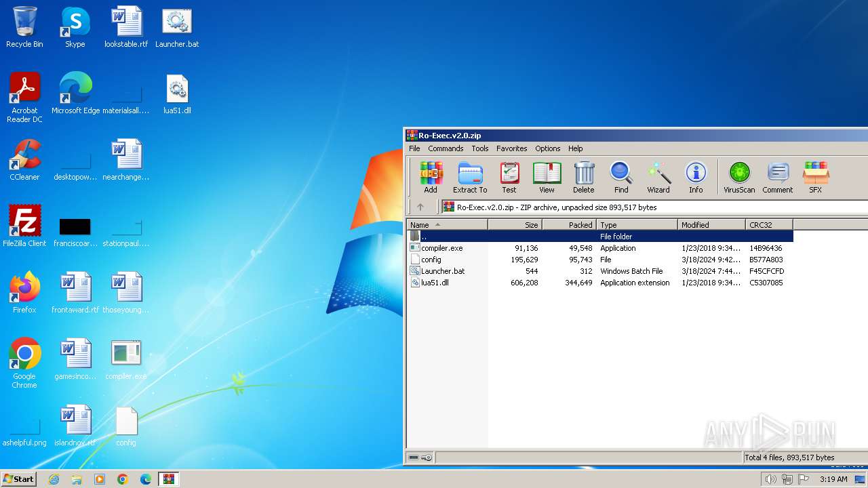Select Launcher.bat desktop file
Viewport: 868px width, 488px height.
tap(177, 27)
